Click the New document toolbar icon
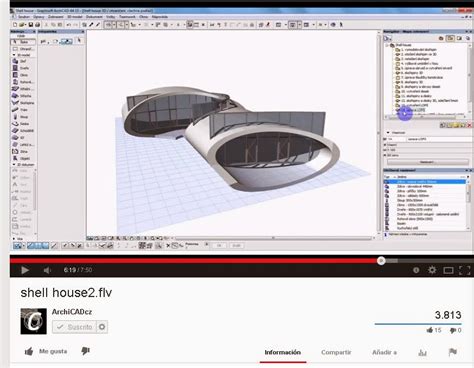 [15, 24]
